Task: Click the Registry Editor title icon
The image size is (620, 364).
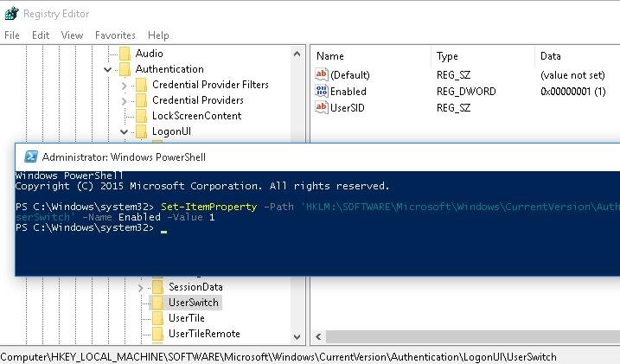Action: [11, 14]
